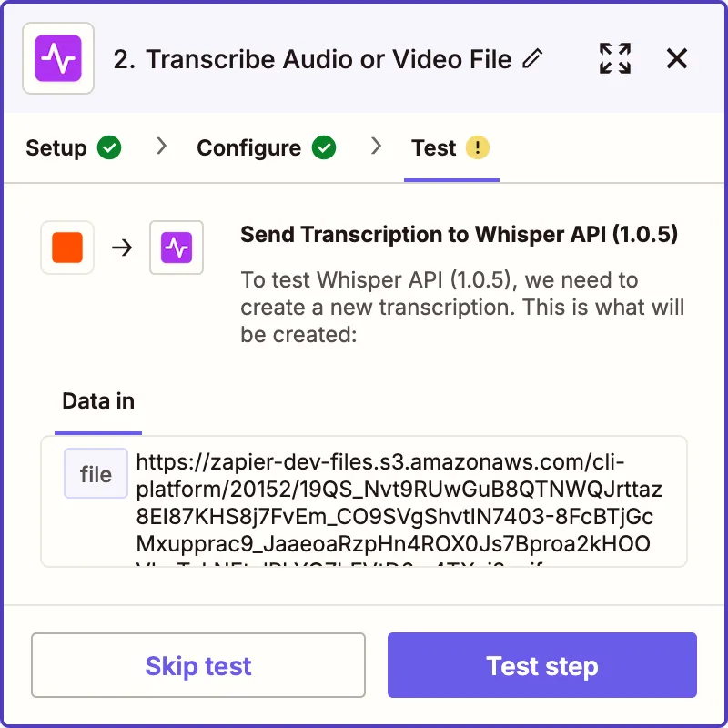Switch to the Configure tab
This screenshot has height=728, width=728.
click(248, 147)
